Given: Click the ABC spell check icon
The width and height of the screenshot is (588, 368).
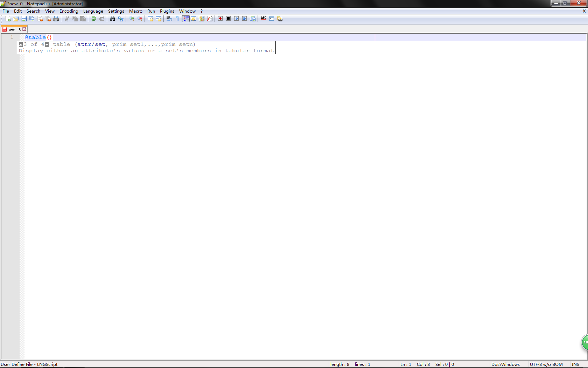Looking at the screenshot, I should (264, 19).
